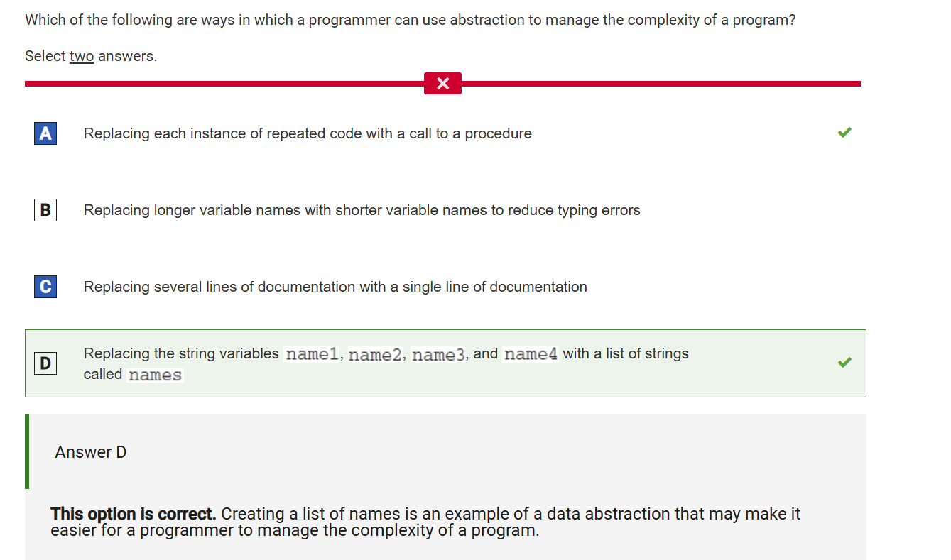This screenshot has height=560, width=951.
Task: Choose 'shorter variable names' option text
Action: (362, 210)
